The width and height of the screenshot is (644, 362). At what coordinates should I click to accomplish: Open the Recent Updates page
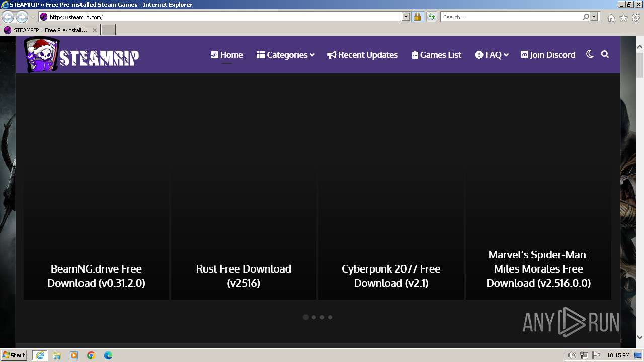pos(362,55)
